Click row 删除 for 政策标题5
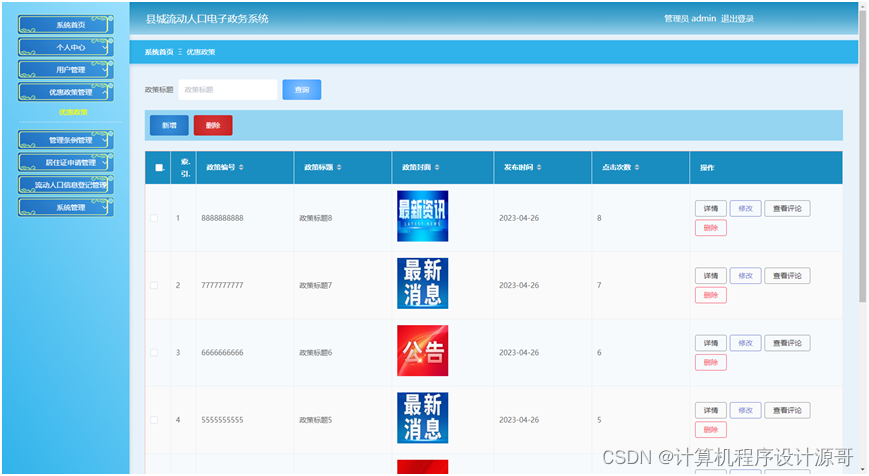 (x=710, y=430)
